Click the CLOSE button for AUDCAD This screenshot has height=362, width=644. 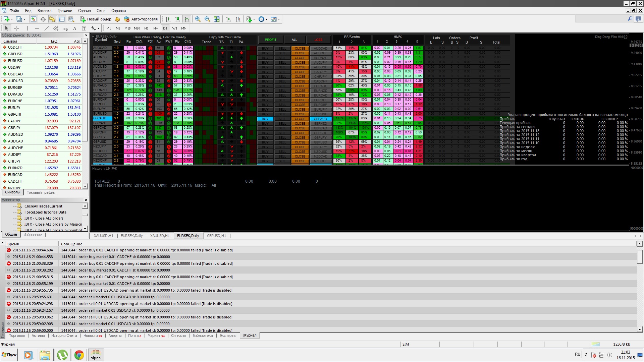tap(300, 49)
